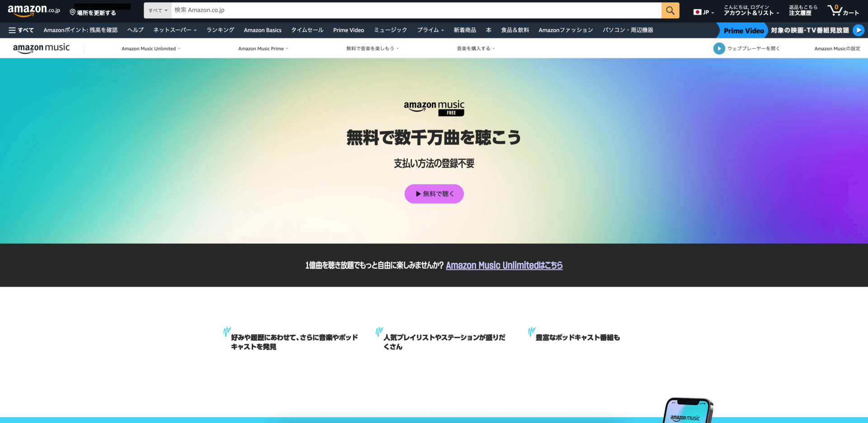Open 食品＆飲料 nav item
The width and height of the screenshot is (868, 423).
point(515,30)
